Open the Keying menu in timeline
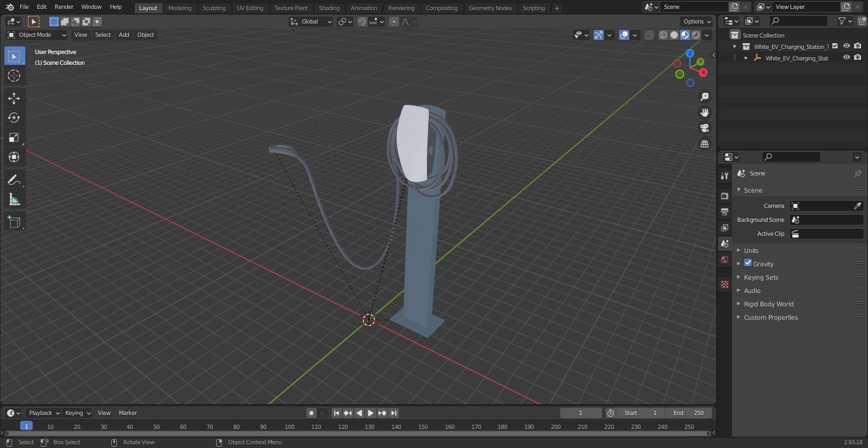 pyautogui.click(x=77, y=413)
